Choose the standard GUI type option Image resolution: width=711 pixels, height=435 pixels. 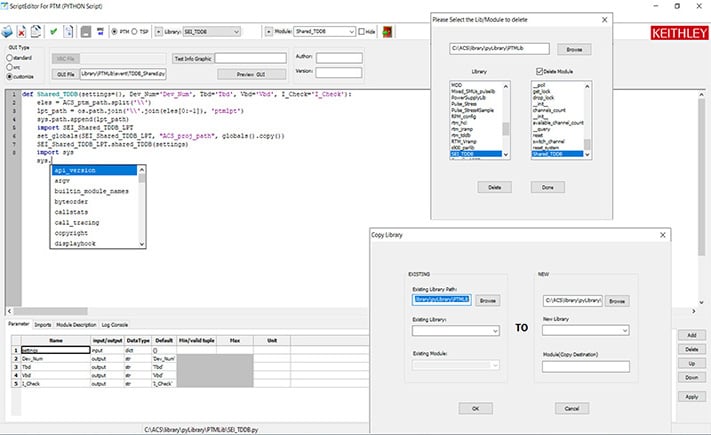(10, 56)
